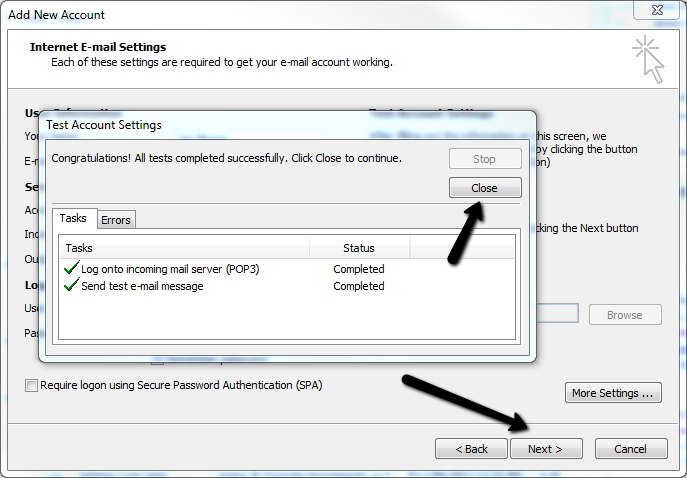Go to previous step with Back button

coord(471,449)
